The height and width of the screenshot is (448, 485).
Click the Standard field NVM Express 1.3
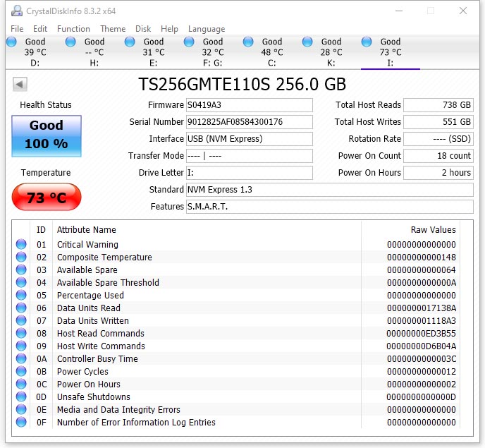330,190
